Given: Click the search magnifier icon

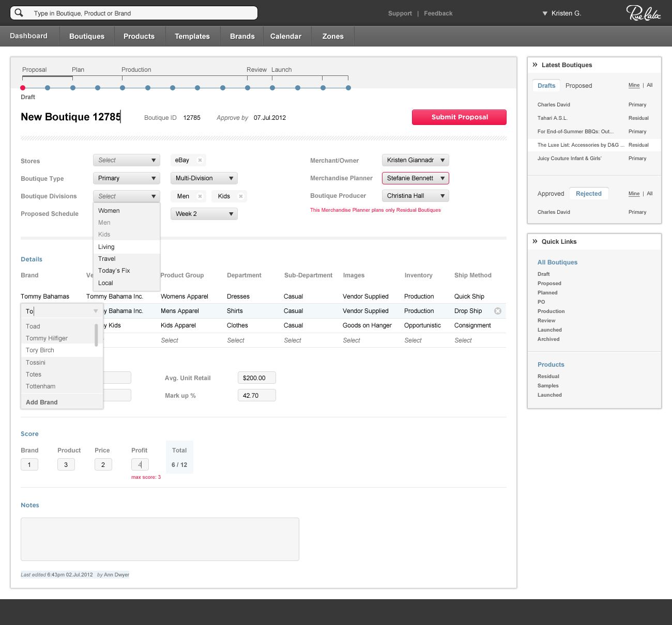Looking at the screenshot, I should [19, 13].
